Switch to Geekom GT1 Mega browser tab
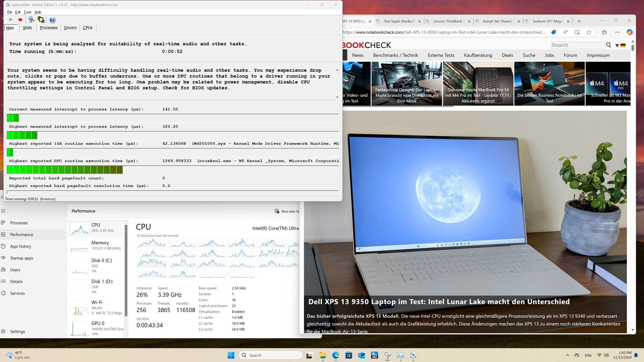This screenshot has height=362, width=644. tap(548, 21)
